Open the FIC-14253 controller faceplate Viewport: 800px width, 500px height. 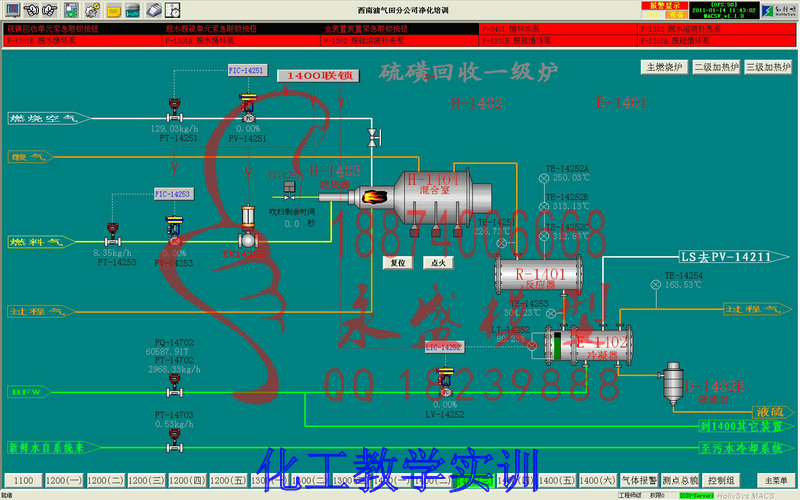pyautogui.click(x=174, y=194)
